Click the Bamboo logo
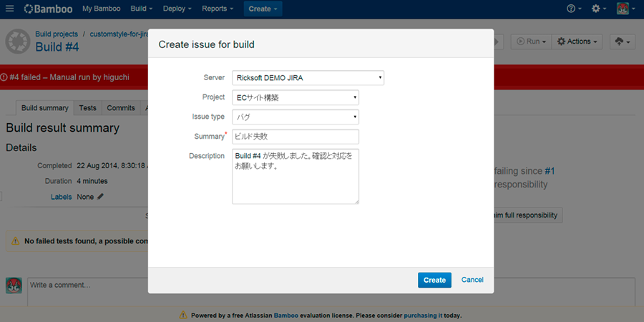 click(x=48, y=9)
